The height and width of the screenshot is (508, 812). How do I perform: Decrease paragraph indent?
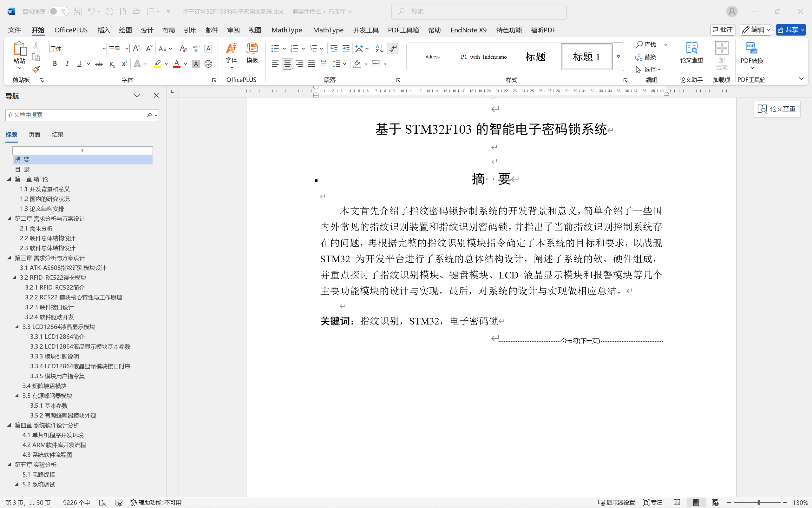334,49
